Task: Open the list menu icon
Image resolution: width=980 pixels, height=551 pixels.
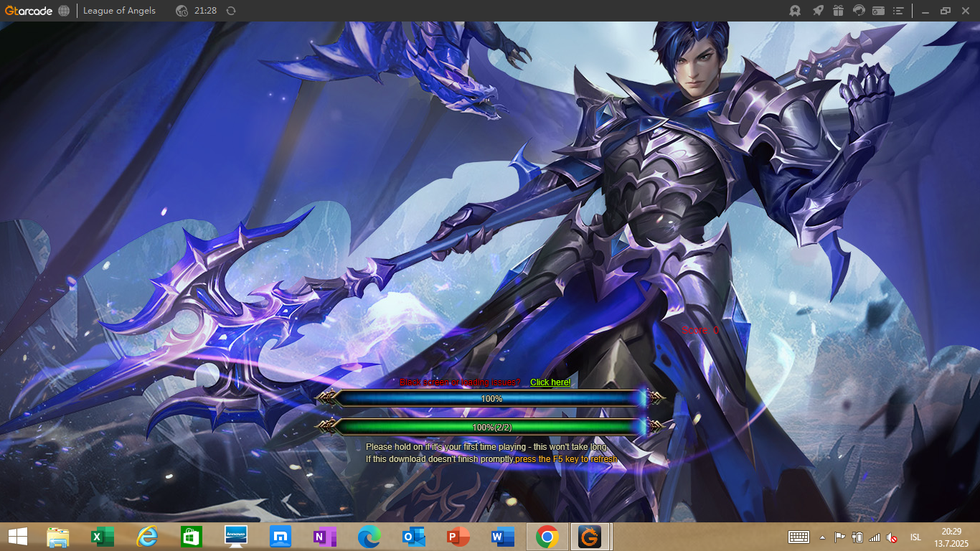Action: pyautogui.click(x=898, y=11)
